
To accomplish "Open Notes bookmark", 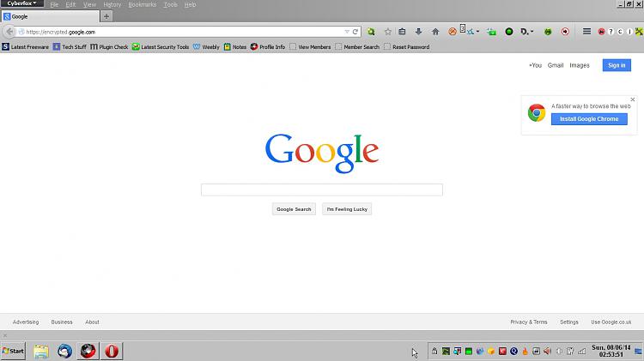I will tap(235, 47).
